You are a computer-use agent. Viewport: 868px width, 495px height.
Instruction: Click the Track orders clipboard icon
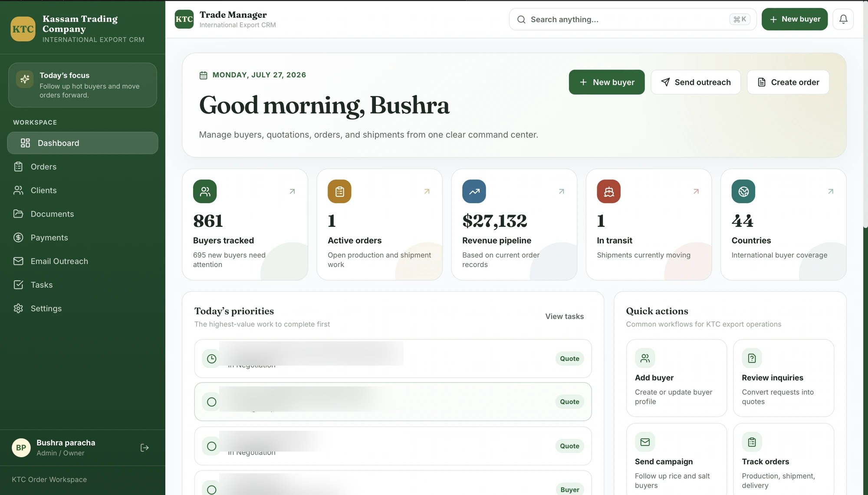(x=752, y=442)
